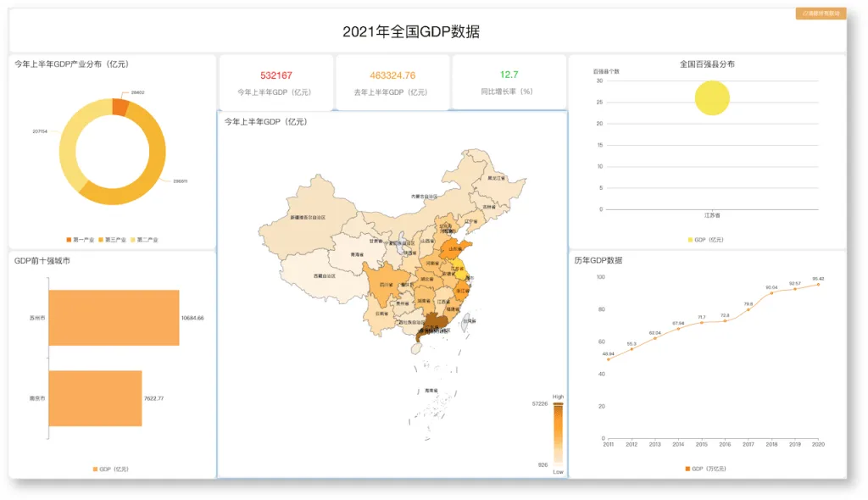
Task: Click the 2020 data point on line chart
Action: point(818,285)
